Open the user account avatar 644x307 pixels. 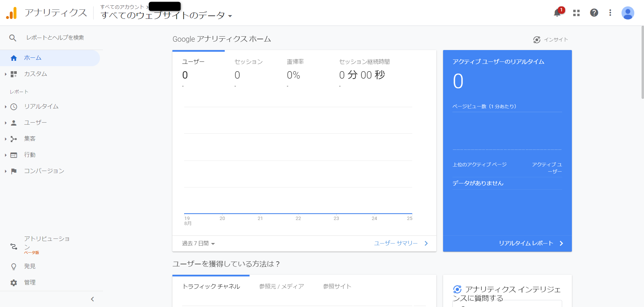[628, 13]
